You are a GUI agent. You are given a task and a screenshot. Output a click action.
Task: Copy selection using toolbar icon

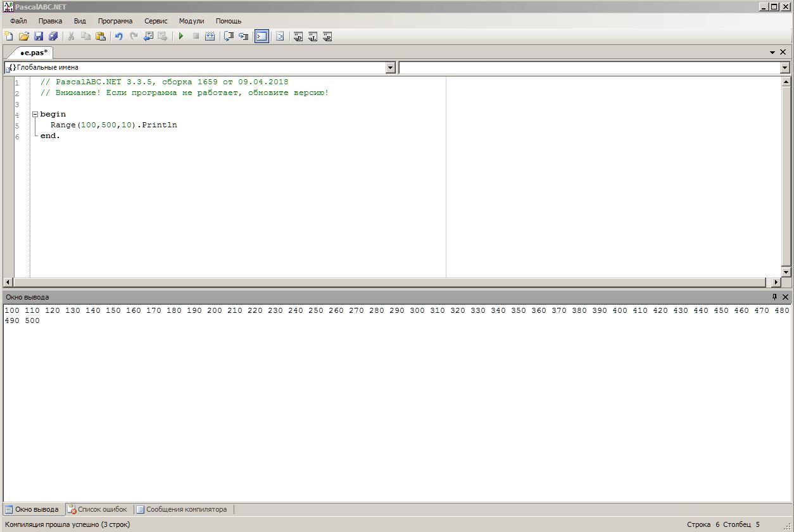pyautogui.click(x=86, y=37)
